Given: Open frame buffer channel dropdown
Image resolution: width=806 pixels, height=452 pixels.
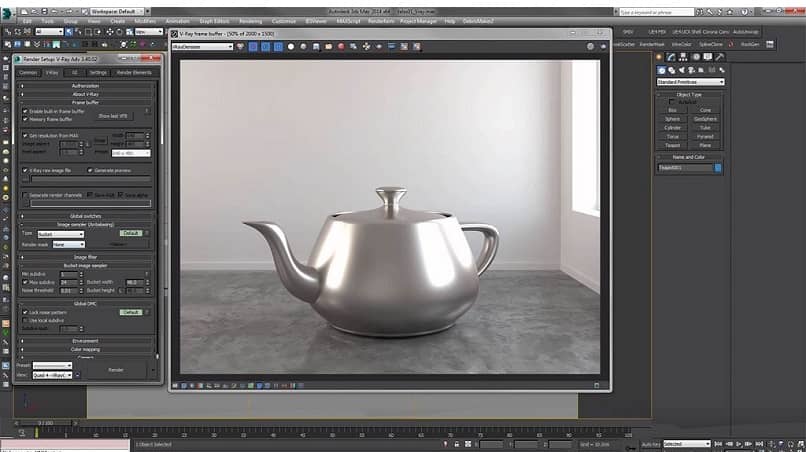Looking at the screenshot, I should click(203, 46).
